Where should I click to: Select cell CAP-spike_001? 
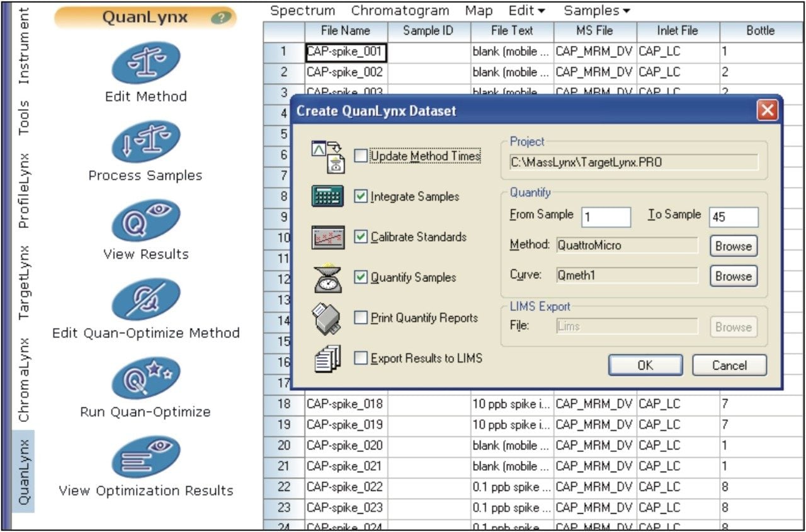coord(346,52)
